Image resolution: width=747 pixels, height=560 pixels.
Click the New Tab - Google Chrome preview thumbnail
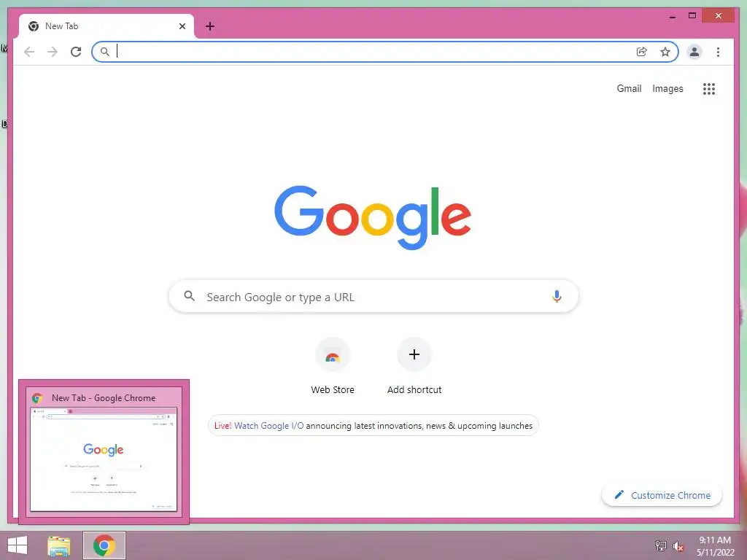tap(104, 459)
